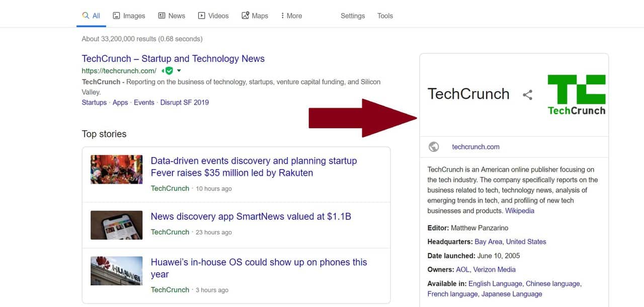The width and height of the screenshot is (644, 307).
Task: Open search Tools
Action: tap(385, 16)
